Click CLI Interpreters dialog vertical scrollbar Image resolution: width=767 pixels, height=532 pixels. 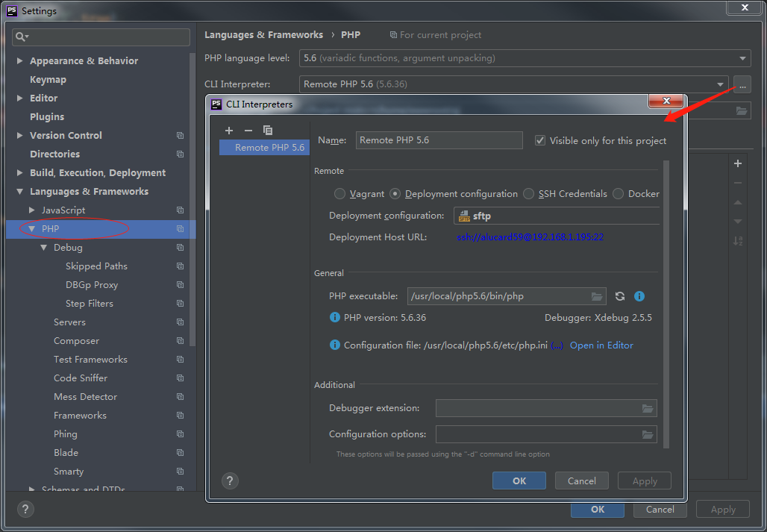[666, 303]
